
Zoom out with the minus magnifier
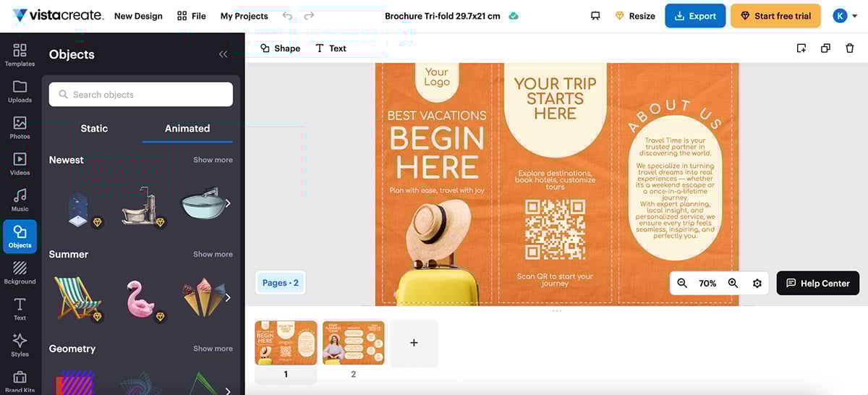pyautogui.click(x=682, y=284)
